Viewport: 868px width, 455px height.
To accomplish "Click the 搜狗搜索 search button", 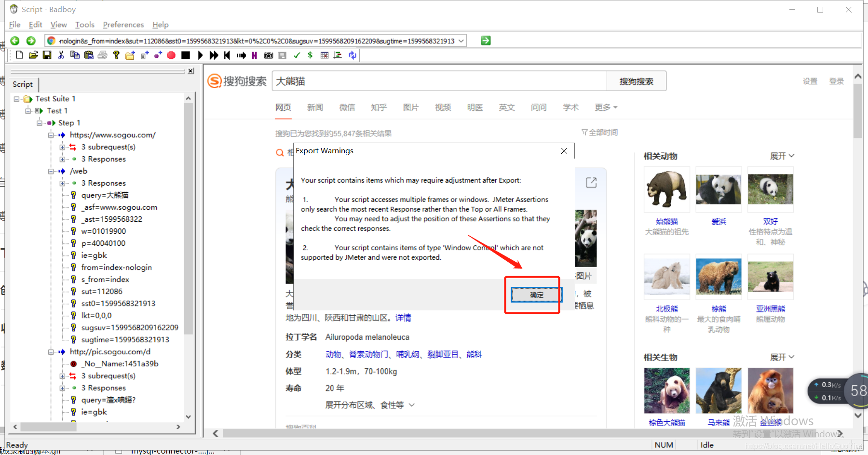I will (x=636, y=81).
